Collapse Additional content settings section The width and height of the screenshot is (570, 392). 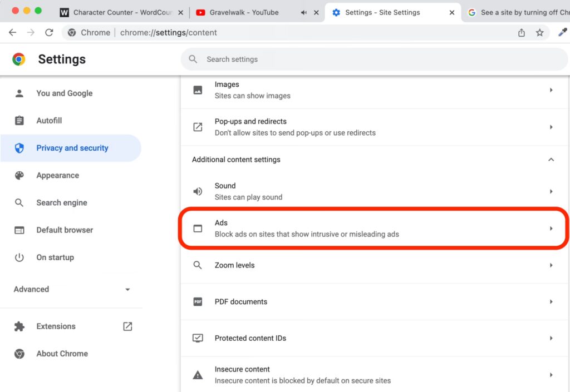(551, 160)
